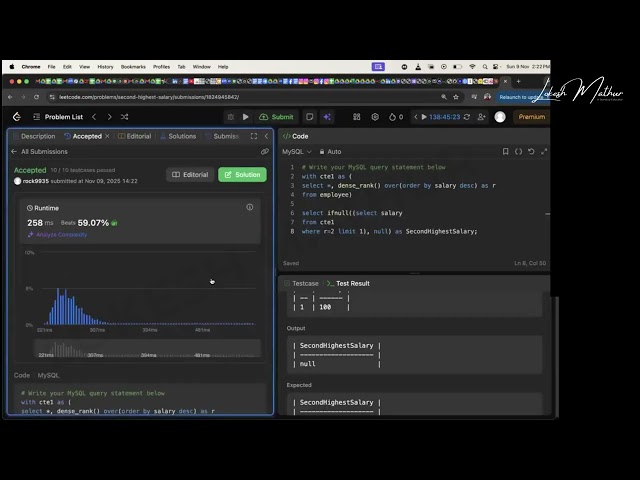
Task: Collapse the left panel chevron
Action: (267, 136)
